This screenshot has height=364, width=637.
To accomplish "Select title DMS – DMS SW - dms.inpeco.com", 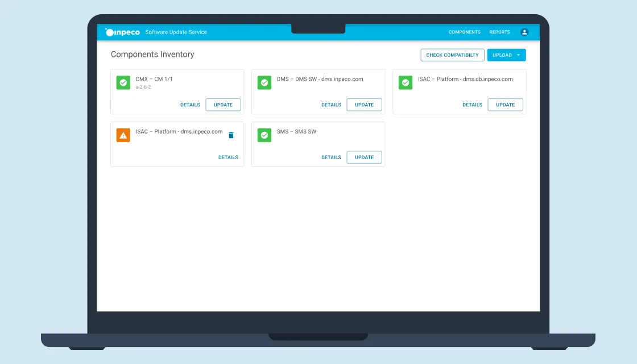I will click(x=320, y=79).
